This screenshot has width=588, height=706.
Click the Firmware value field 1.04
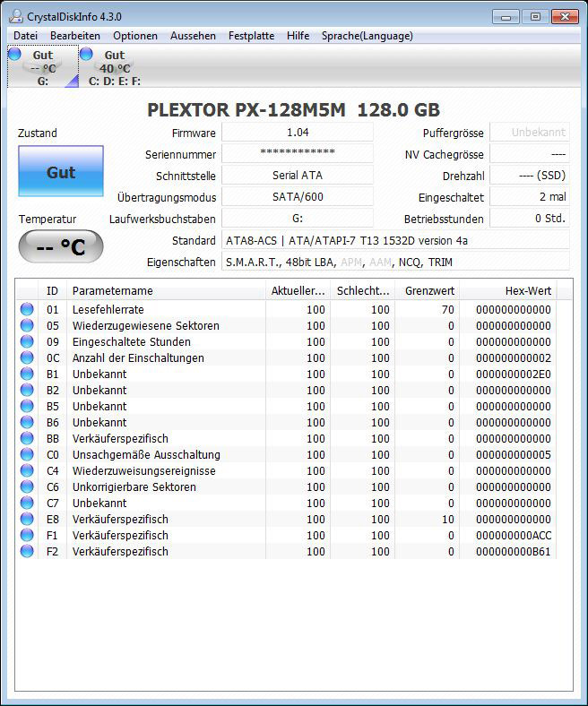click(298, 133)
